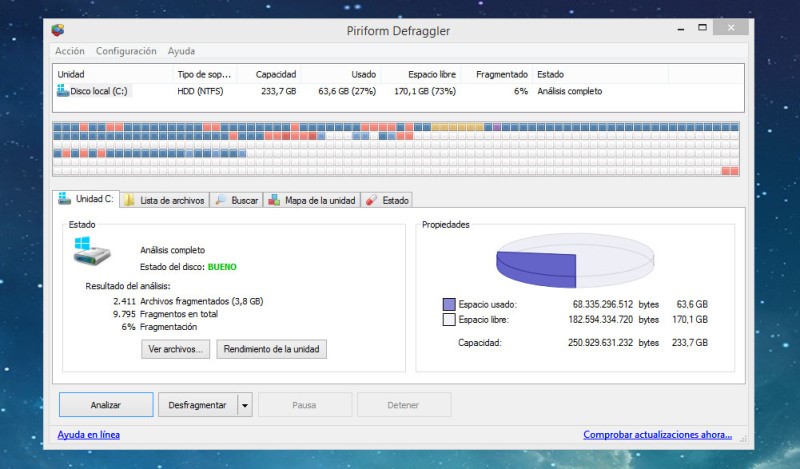Click the Unidad C: tab drive icon
Screen dimensions: 800x469
click(x=65, y=199)
